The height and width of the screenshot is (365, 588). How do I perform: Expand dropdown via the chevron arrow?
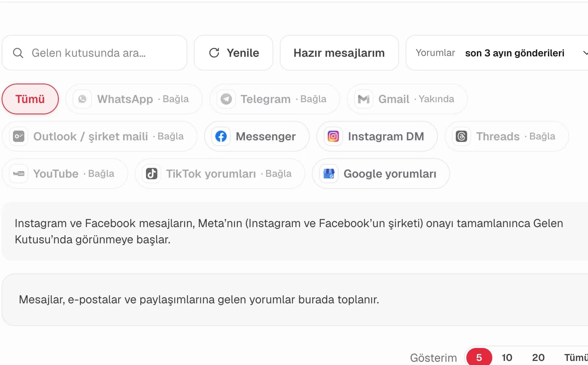(585, 53)
